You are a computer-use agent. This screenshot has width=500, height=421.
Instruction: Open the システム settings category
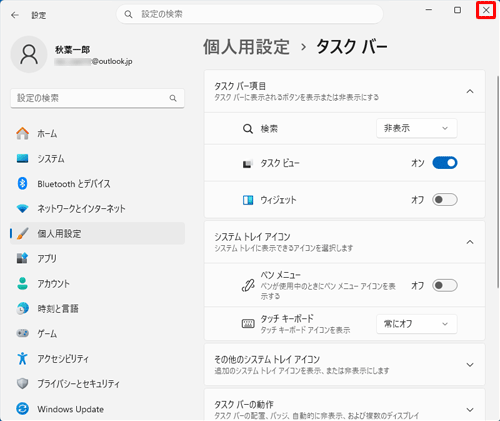97,159
